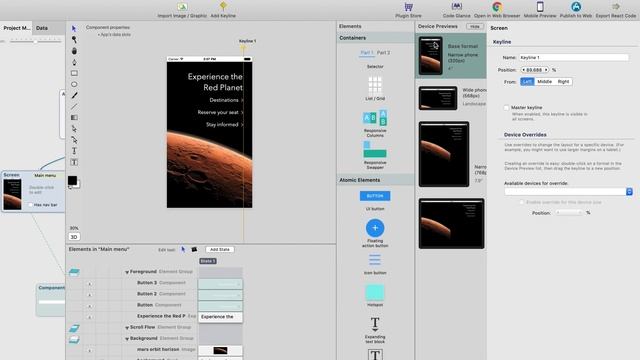This screenshot has width=640, height=360.
Task: Pick the Responsive Columns container element
Action: [x=375, y=123]
